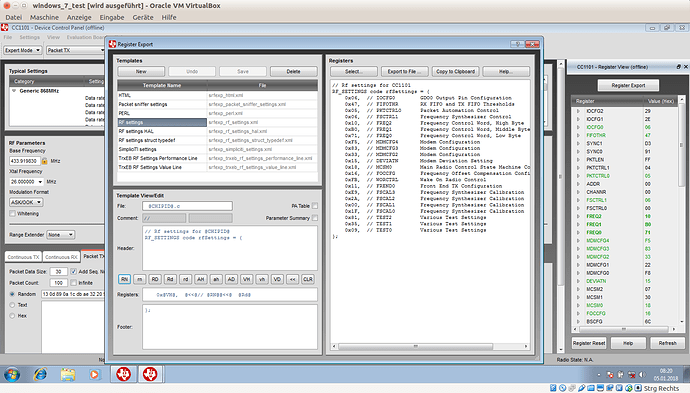Viewport: 690px width, 393px height.
Task: Click the power plug tray icon
Action: [x=620, y=375]
